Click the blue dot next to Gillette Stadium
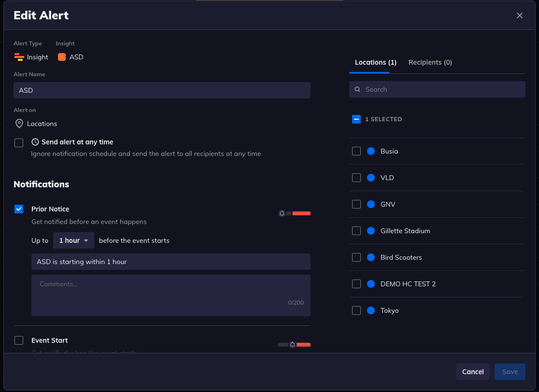539x392 pixels. (x=371, y=231)
